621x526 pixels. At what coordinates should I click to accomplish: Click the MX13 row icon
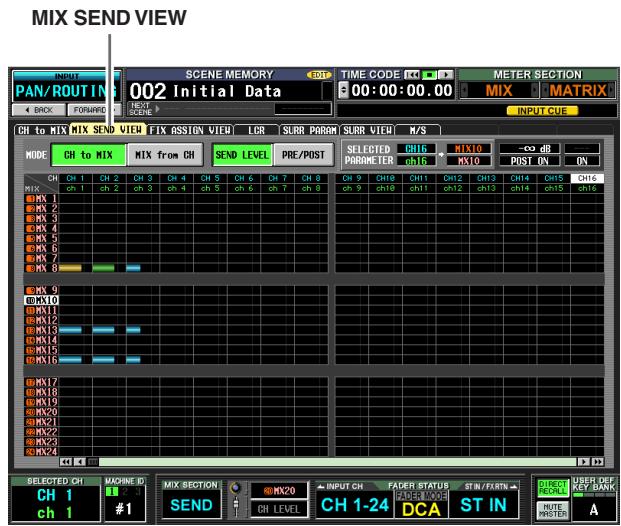[x=30, y=330]
